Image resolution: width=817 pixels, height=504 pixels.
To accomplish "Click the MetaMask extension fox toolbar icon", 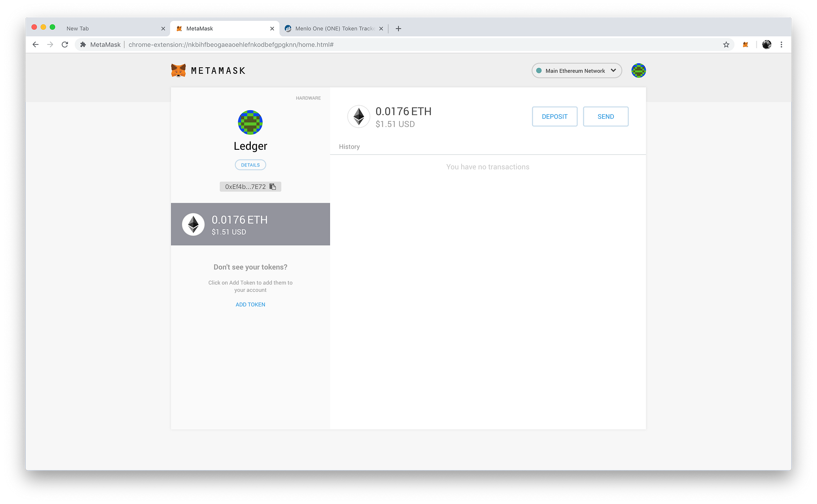I will click(x=746, y=44).
